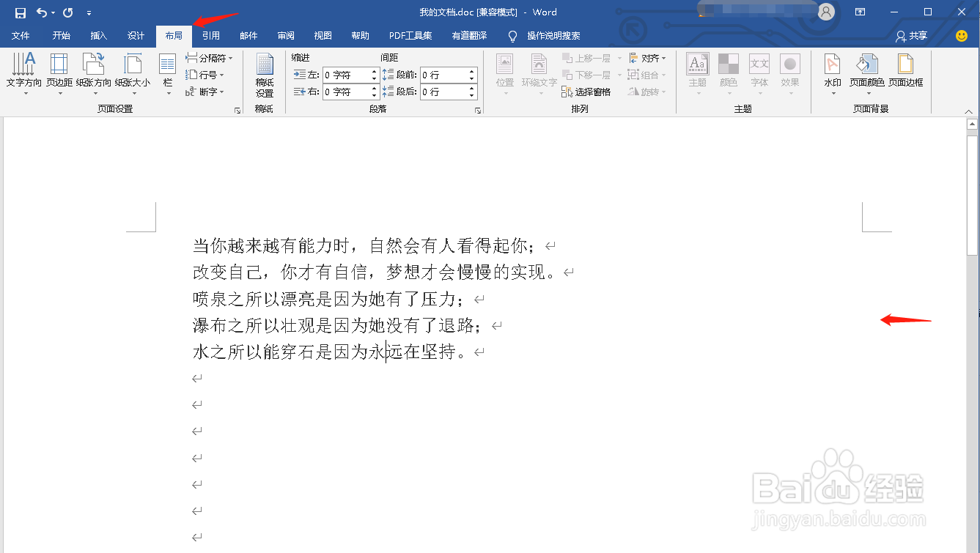Image resolution: width=980 pixels, height=553 pixels.
Task: Open Paragraph dialog launcher
Action: point(478,111)
